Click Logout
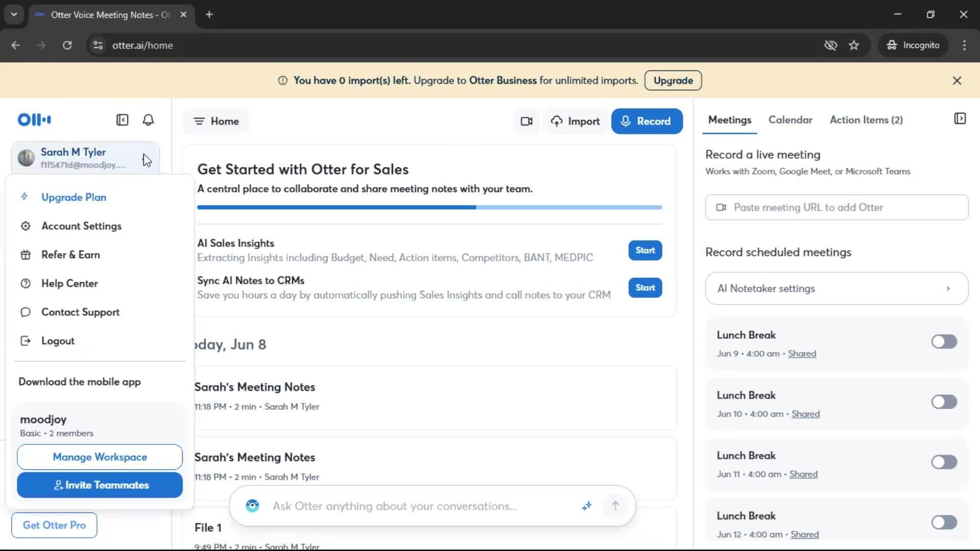Image resolution: width=980 pixels, height=551 pixels. (58, 341)
